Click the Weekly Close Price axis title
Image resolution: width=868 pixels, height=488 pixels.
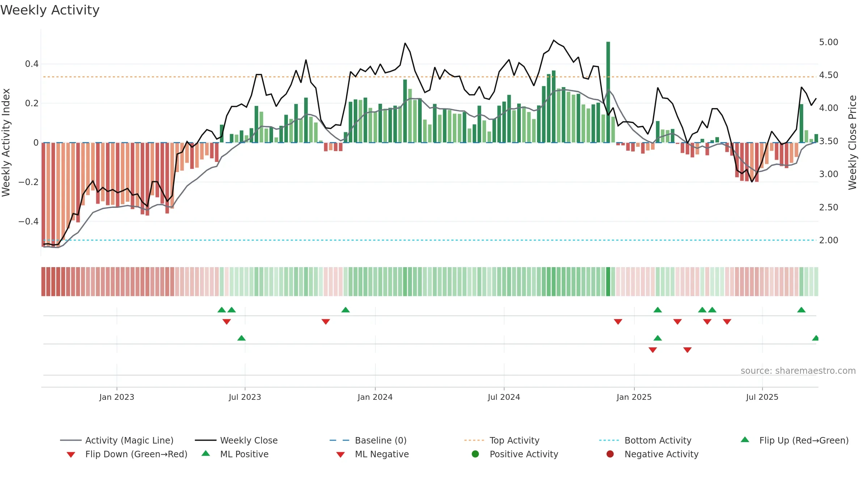click(x=852, y=142)
